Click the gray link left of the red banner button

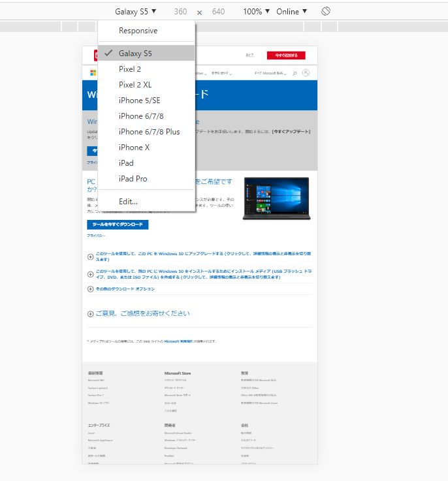pos(249,55)
